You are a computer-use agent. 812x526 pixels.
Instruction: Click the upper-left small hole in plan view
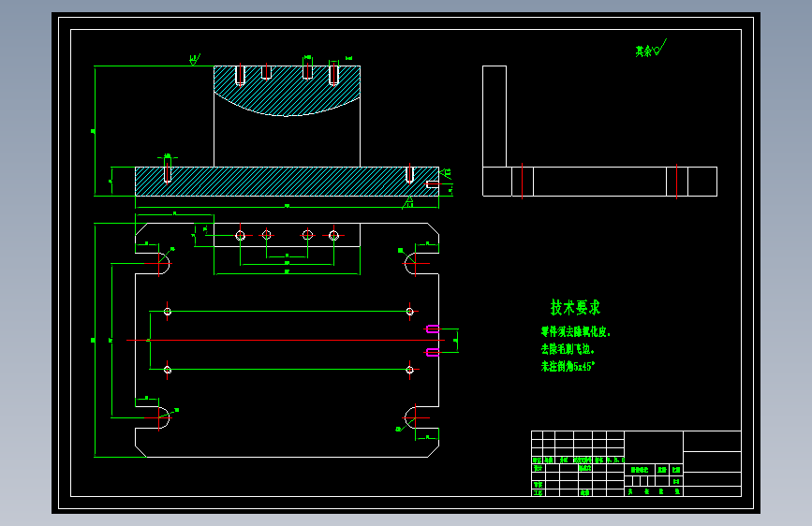tap(168, 311)
